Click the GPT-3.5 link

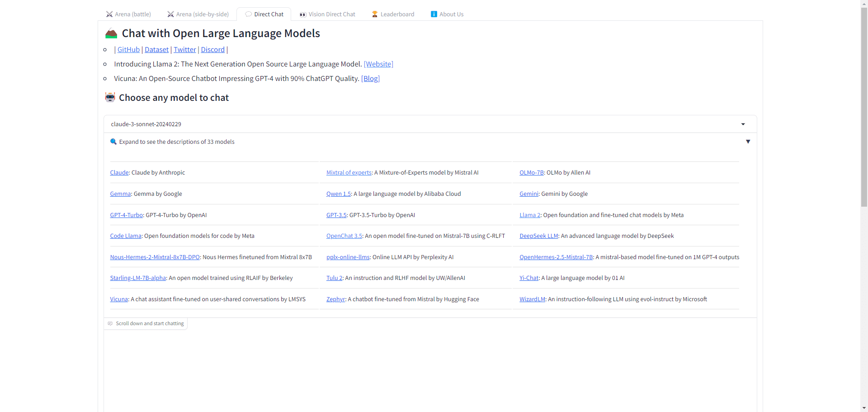coord(336,215)
